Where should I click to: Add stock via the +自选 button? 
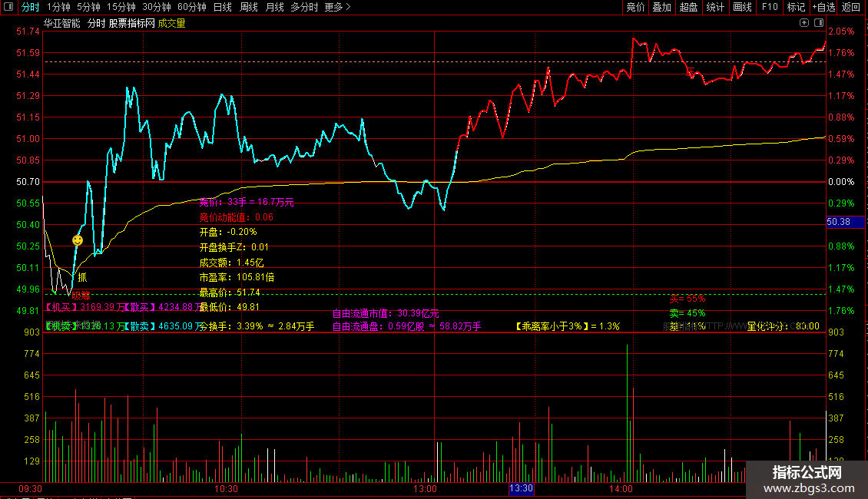coord(823,7)
